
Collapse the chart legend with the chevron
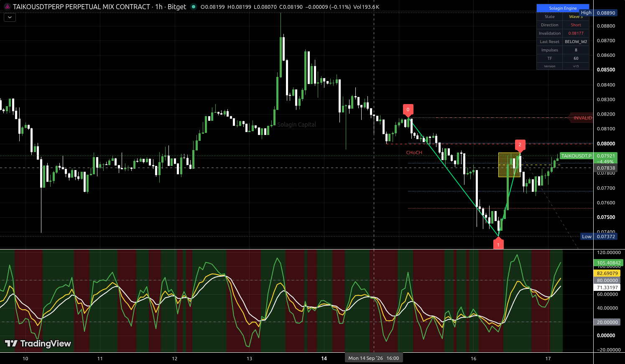pos(10,18)
